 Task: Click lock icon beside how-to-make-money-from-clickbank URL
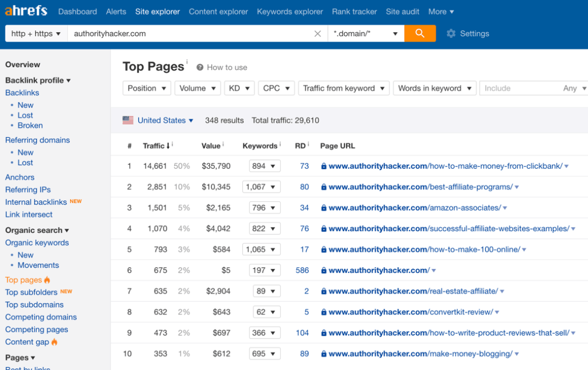click(x=324, y=166)
